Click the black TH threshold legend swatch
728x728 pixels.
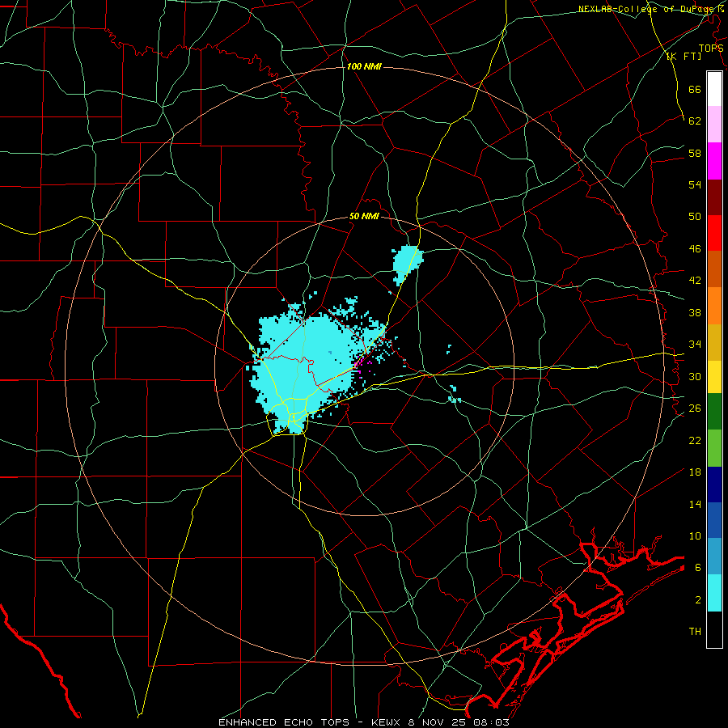pos(714,629)
